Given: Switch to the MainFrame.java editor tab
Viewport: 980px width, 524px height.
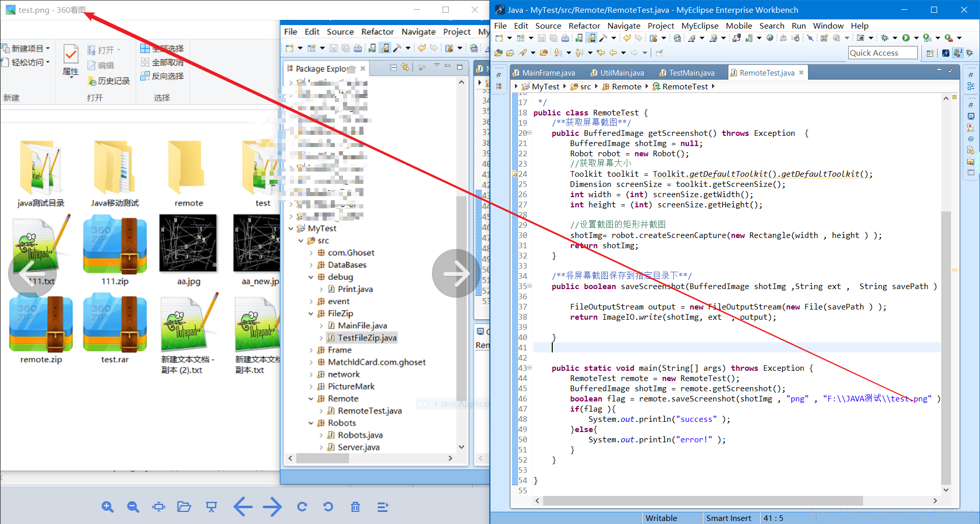Looking at the screenshot, I should [x=544, y=73].
